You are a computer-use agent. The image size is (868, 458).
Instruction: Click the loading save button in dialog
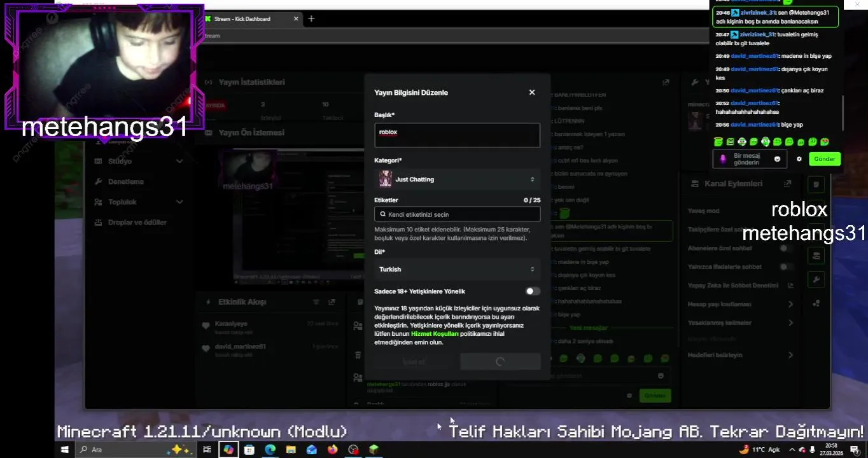coord(500,362)
